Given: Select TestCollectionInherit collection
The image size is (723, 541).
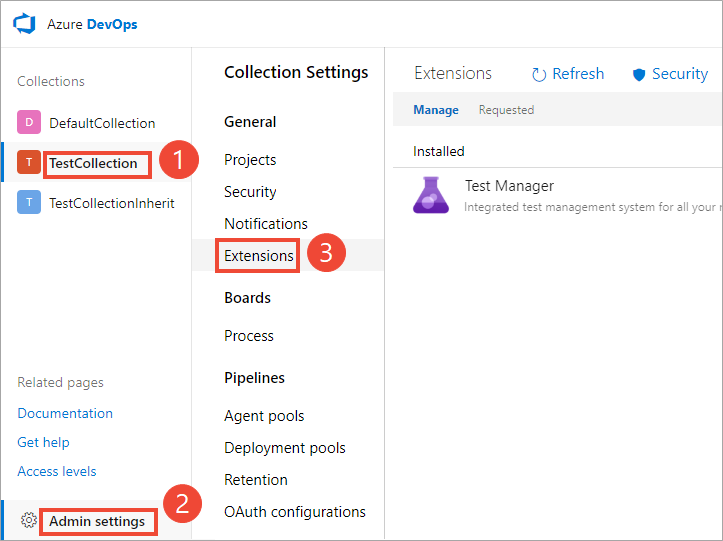Looking at the screenshot, I should (112, 203).
